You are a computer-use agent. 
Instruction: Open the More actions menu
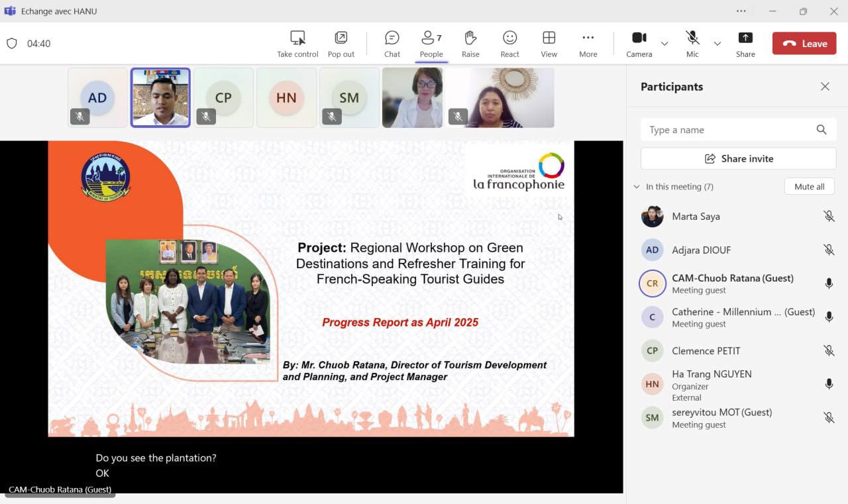tap(588, 44)
